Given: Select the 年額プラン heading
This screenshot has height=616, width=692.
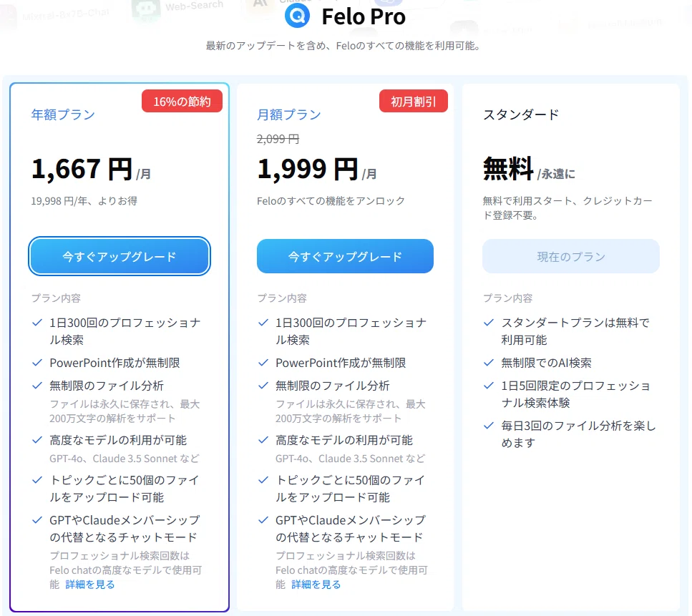Looking at the screenshot, I should click(x=63, y=114).
